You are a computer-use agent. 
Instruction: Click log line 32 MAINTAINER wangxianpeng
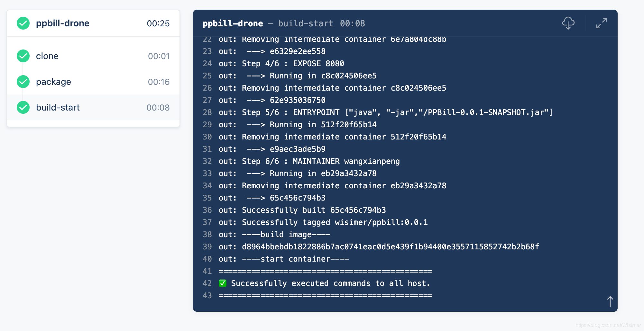[309, 161]
